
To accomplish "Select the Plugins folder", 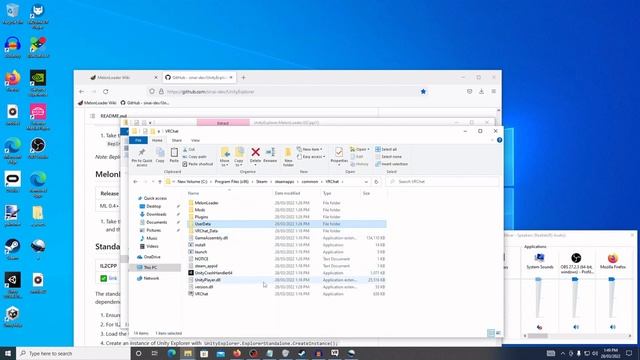I will [287, 217].
